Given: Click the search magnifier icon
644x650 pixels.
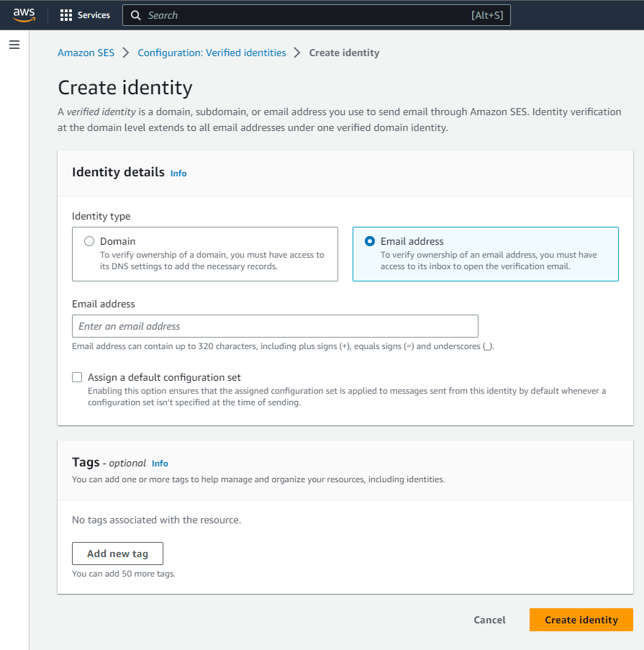Looking at the screenshot, I should [135, 15].
